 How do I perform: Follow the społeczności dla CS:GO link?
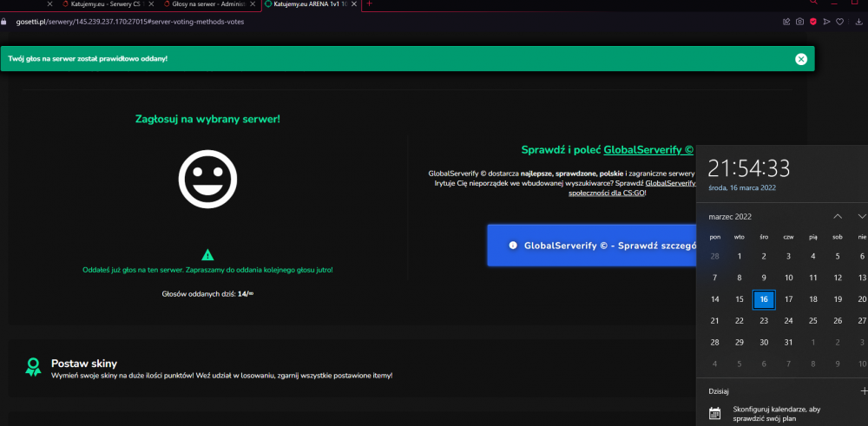click(x=607, y=193)
